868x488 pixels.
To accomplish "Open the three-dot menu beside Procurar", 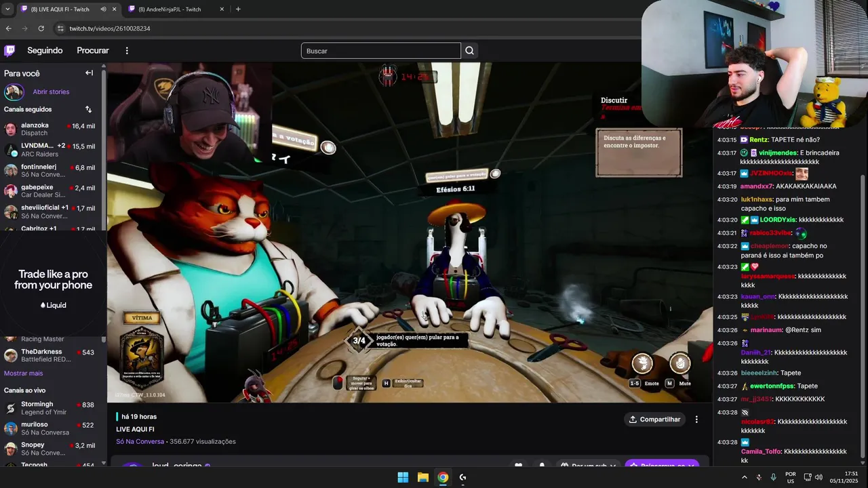I will [x=127, y=51].
